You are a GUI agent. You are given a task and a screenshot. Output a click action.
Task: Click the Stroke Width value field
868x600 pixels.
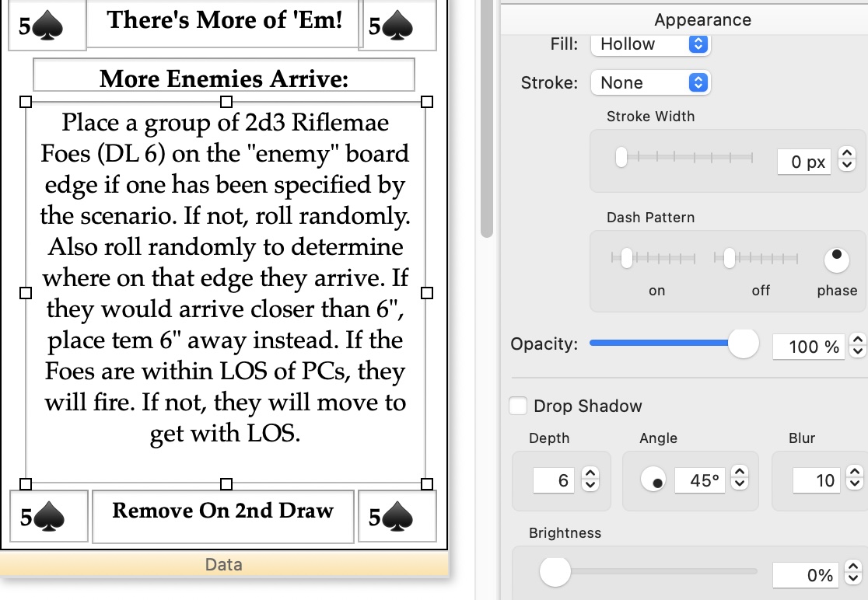[804, 162]
